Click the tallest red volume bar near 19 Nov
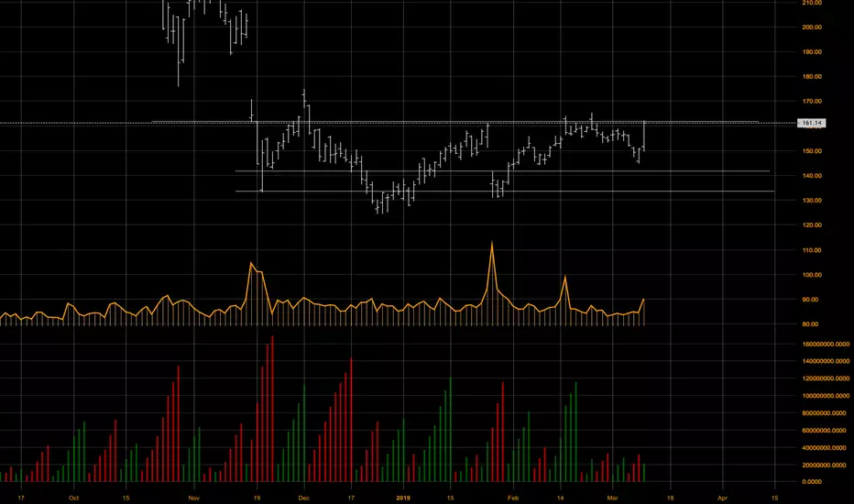 (272, 409)
